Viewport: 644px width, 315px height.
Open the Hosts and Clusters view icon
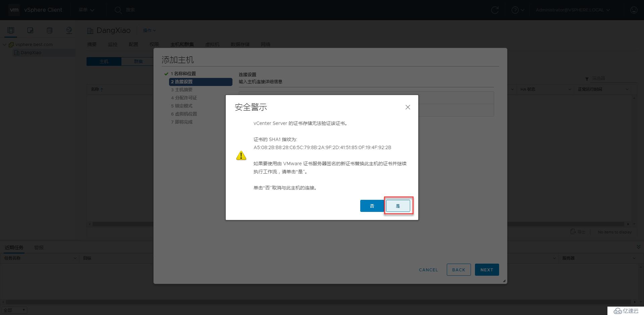[x=11, y=31]
